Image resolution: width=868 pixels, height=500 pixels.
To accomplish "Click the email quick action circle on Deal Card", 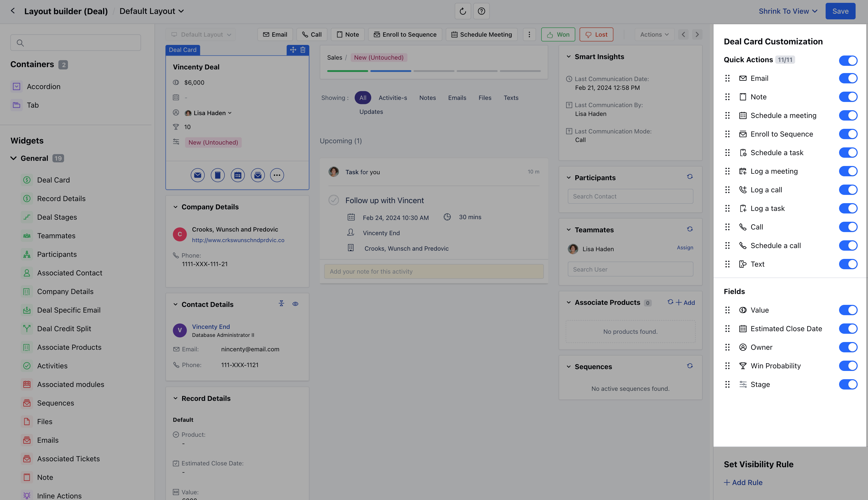I will click(x=198, y=175).
